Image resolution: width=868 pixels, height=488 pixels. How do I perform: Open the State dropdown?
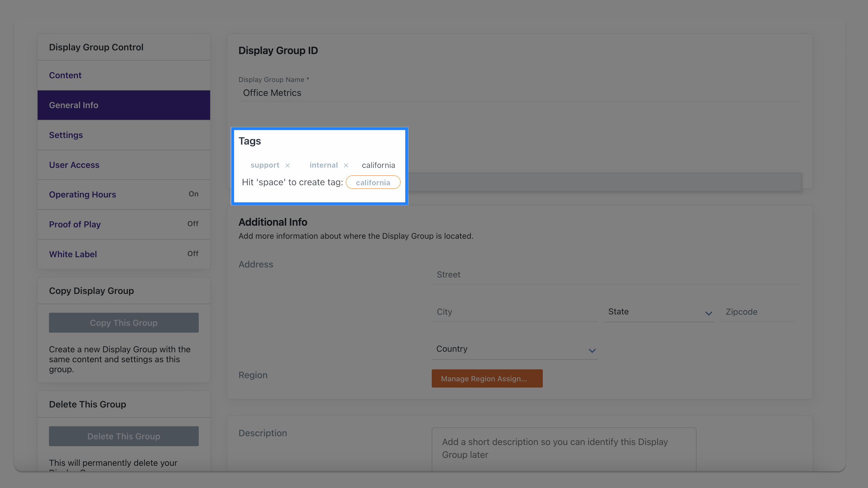click(x=659, y=312)
